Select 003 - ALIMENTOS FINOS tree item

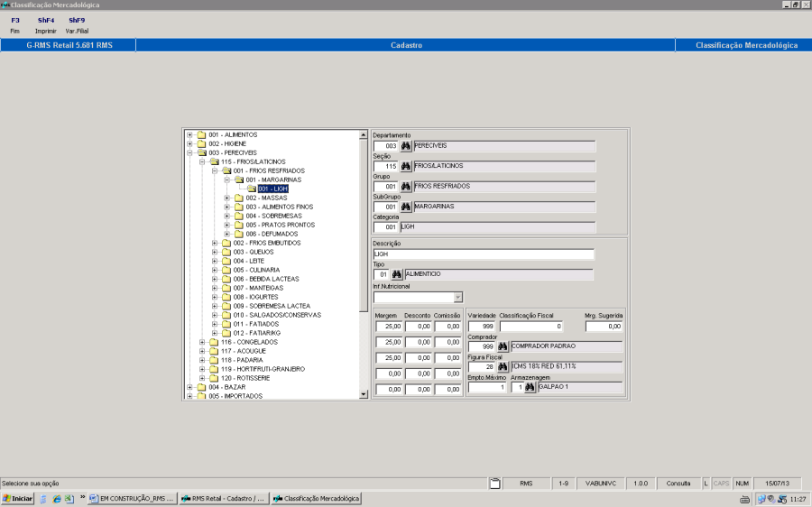point(279,207)
